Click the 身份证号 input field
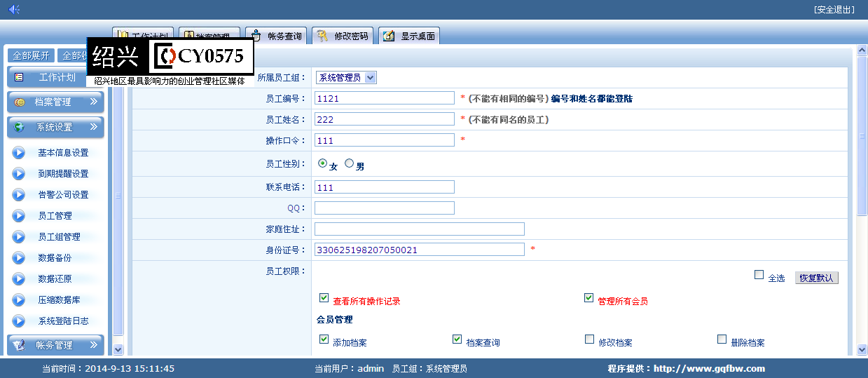868x378 pixels. tap(420, 250)
